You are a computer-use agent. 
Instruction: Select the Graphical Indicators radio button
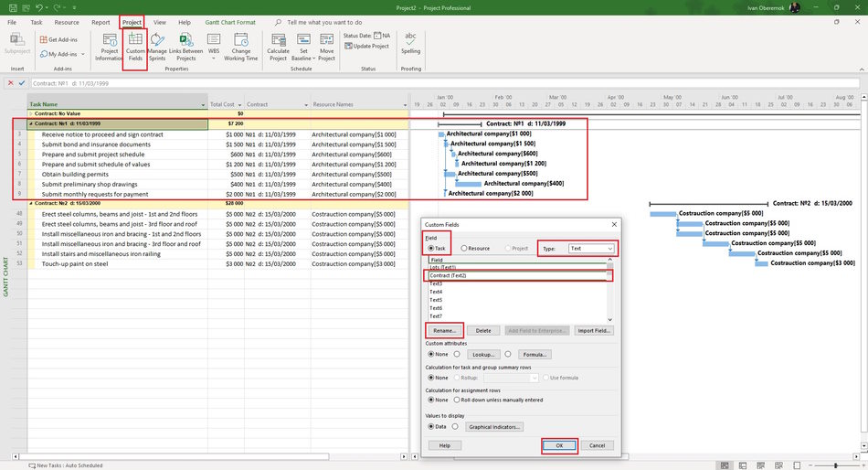[x=455, y=427]
